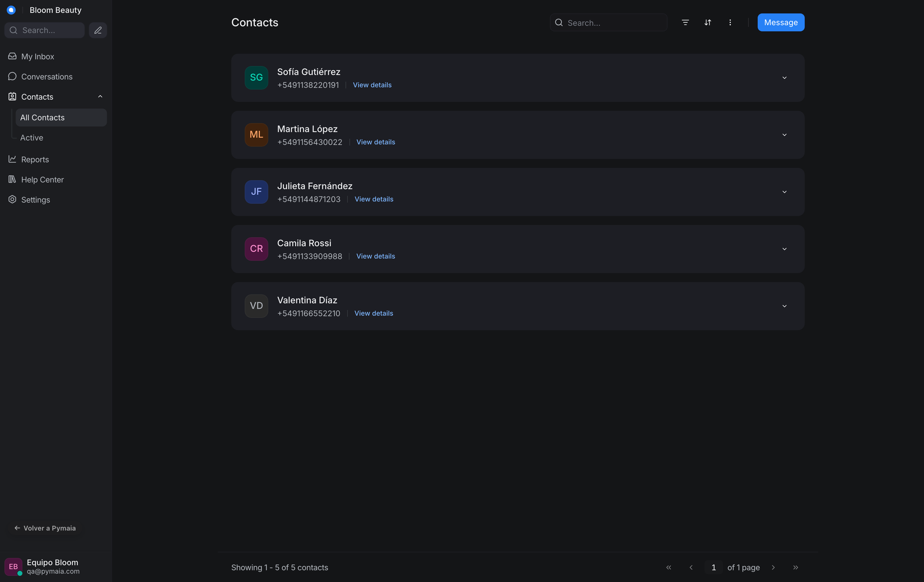
Task: Click phone number +5491166552210
Action: point(309,313)
